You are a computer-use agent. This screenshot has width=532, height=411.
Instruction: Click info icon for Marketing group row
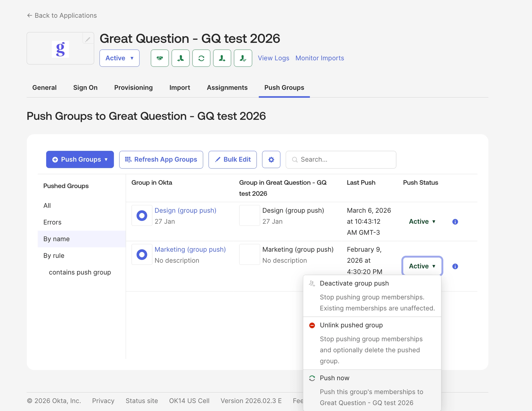pyautogui.click(x=455, y=266)
